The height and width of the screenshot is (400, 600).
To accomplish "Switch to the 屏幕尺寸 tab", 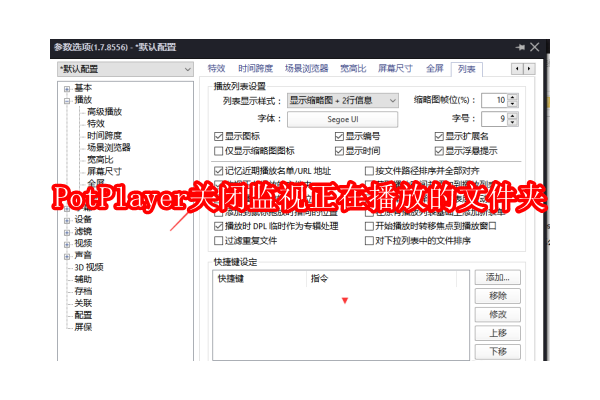I will click(395, 69).
